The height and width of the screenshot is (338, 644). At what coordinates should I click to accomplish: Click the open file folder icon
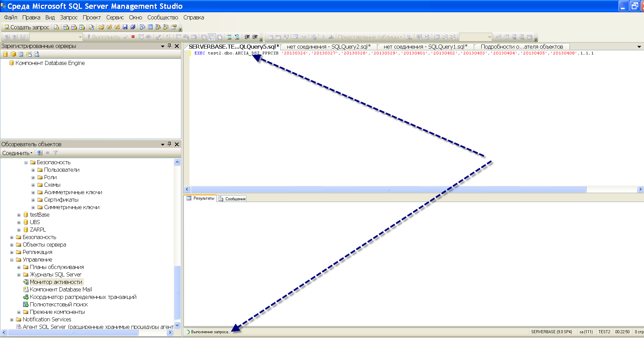coord(101,27)
